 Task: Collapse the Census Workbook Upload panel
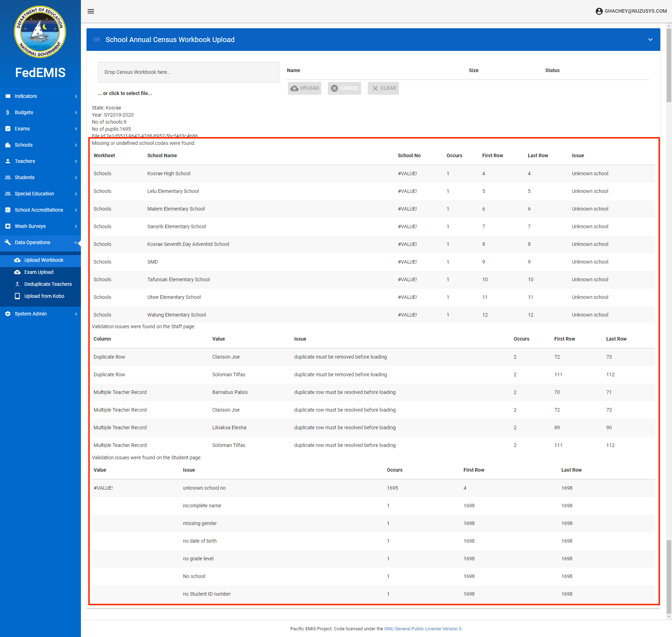[x=650, y=40]
